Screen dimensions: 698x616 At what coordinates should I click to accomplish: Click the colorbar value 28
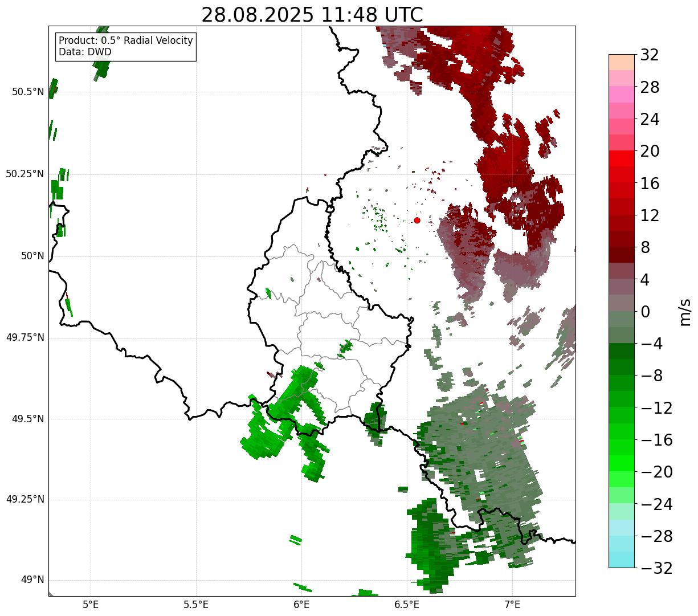point(650,87)
